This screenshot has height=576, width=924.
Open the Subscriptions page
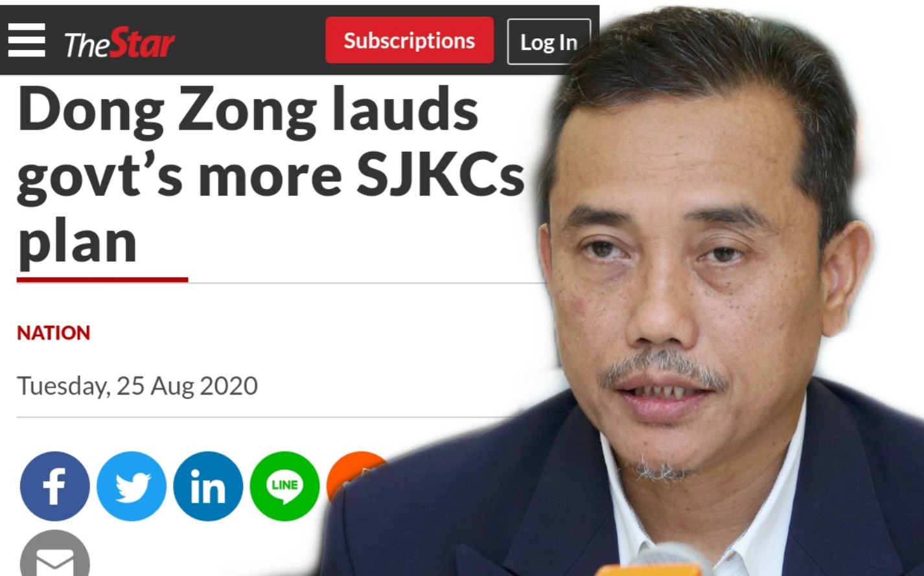(x=410, y=41)
